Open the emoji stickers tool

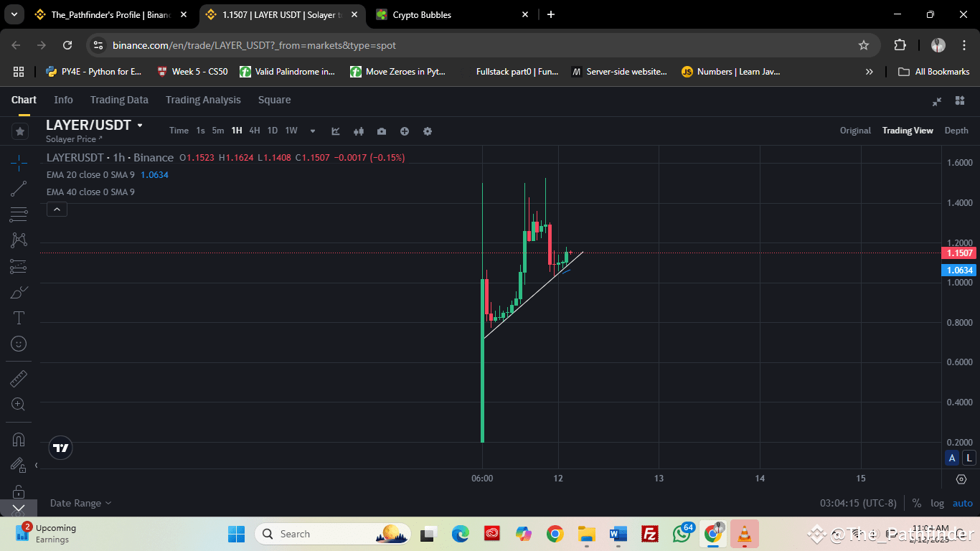(19, 344)
